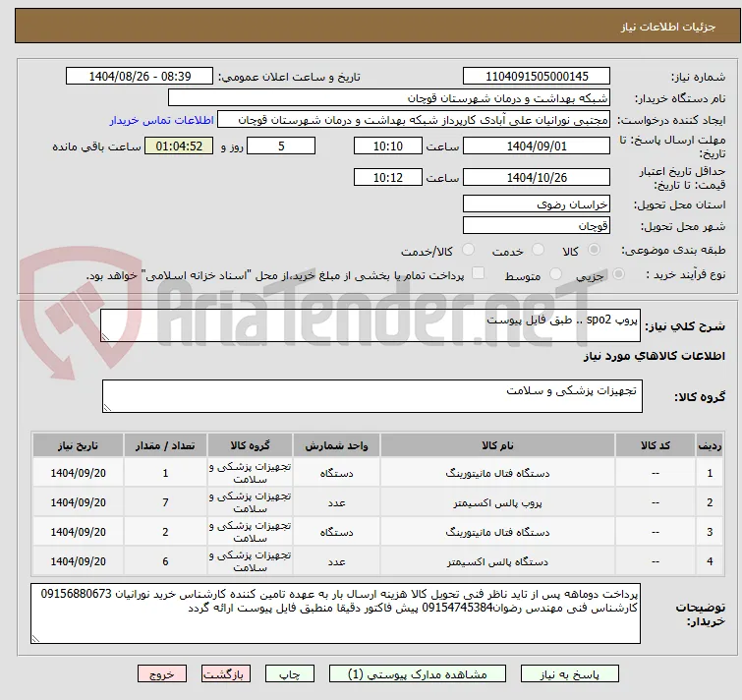Open اطلاعات تماس خریدار contact link
This screenshot has height=700, width=742.
coord(162,120)
